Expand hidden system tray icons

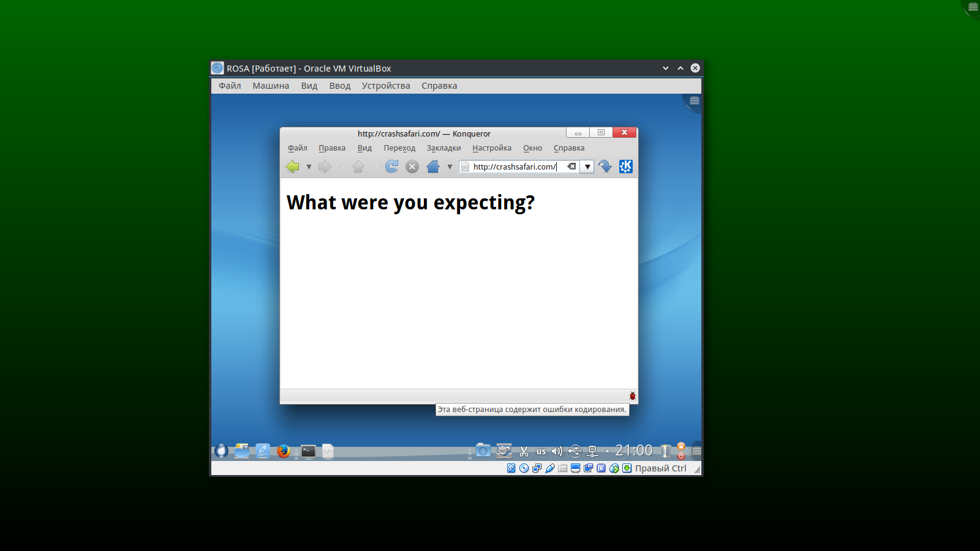(608, 452)
